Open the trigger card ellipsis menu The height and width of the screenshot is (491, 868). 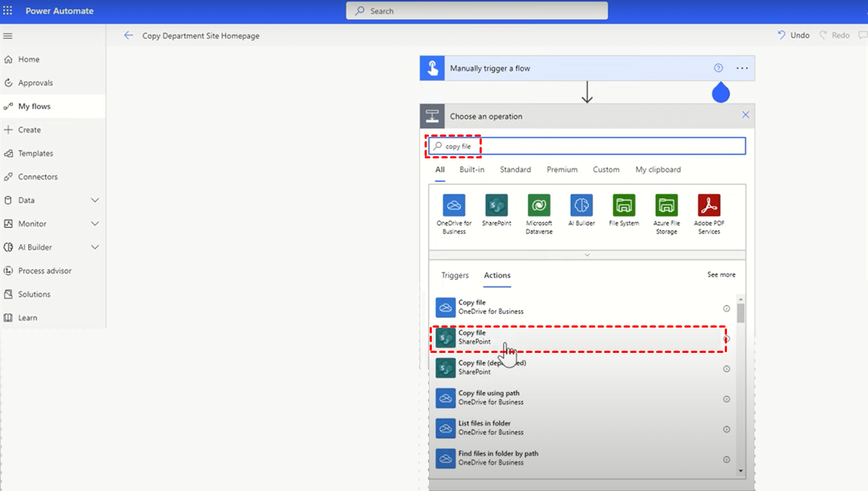pyautogui.click(x=742, y=68)
